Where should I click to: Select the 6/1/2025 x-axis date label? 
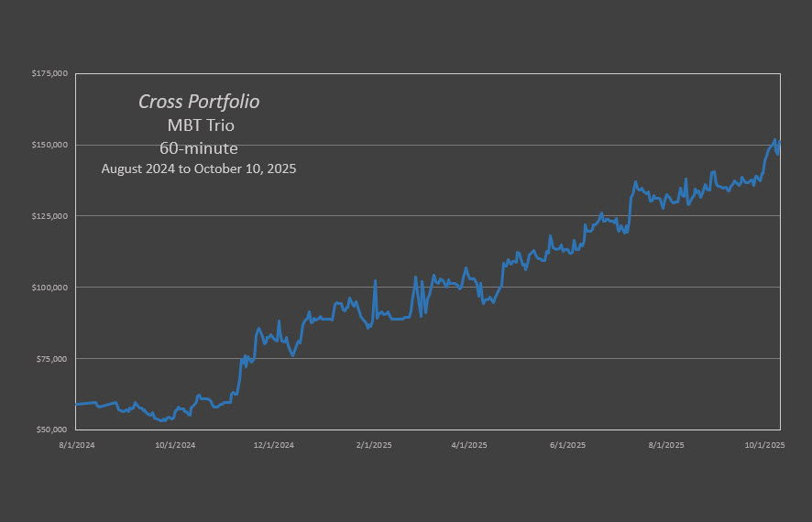pyautogui.click(x=568, y=445)
